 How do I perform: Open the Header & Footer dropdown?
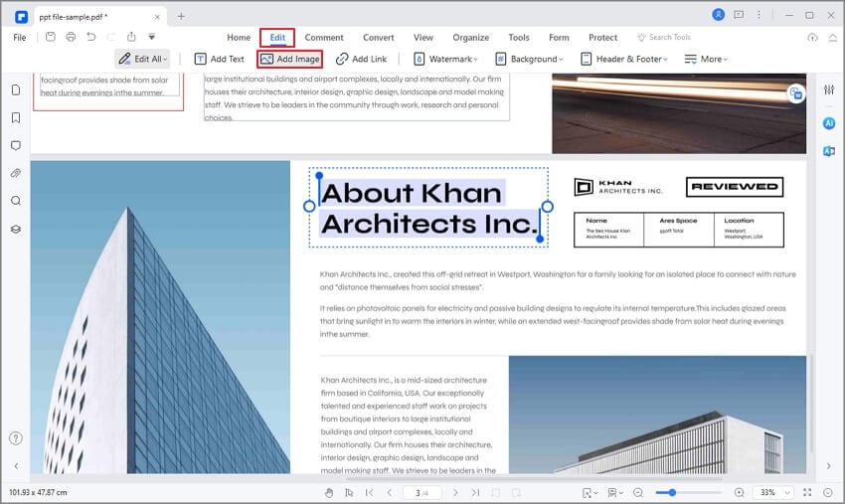pyautogui.click(x=624, y=59)
